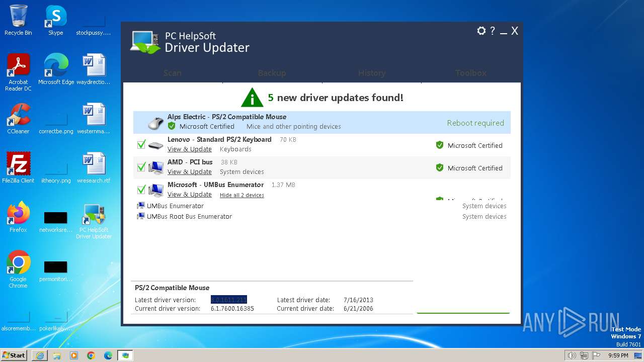Click the green info triangle icon
This screenshot has width=644, height=362.
(252, 98)
